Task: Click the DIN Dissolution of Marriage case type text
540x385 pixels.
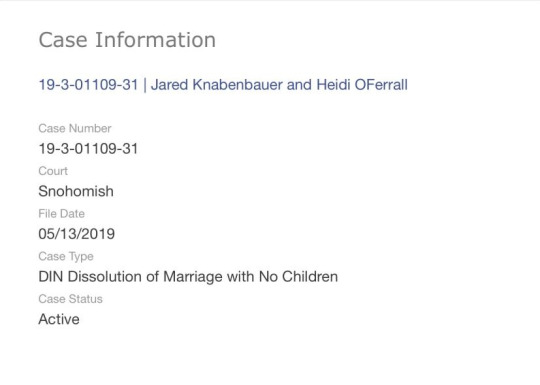Action: pos(188,277)
